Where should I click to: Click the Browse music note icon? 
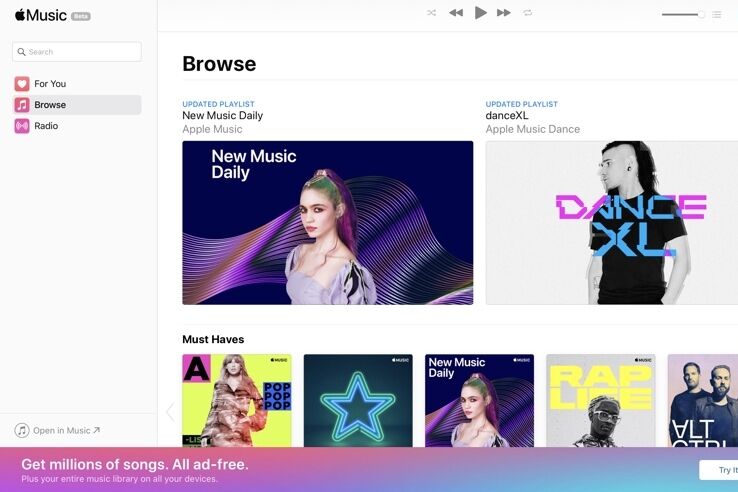(22, 105)
